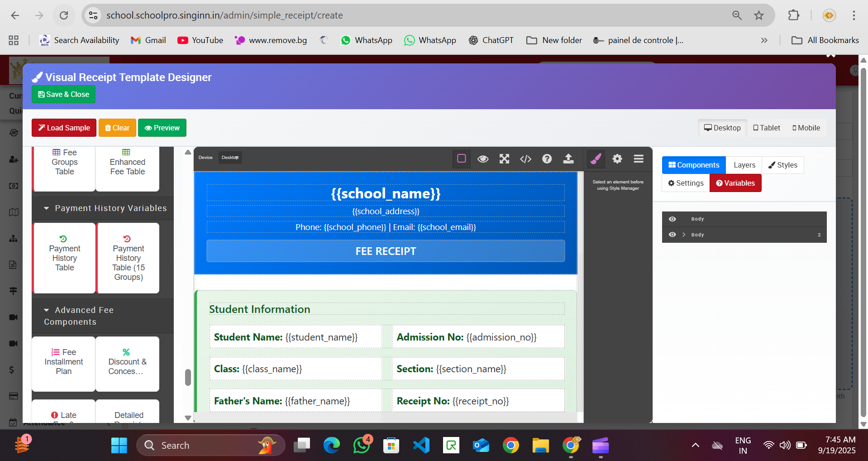Open the Style Manager paintbrush icon
This screenshot has height=461, width=868.
click(596, 159)
